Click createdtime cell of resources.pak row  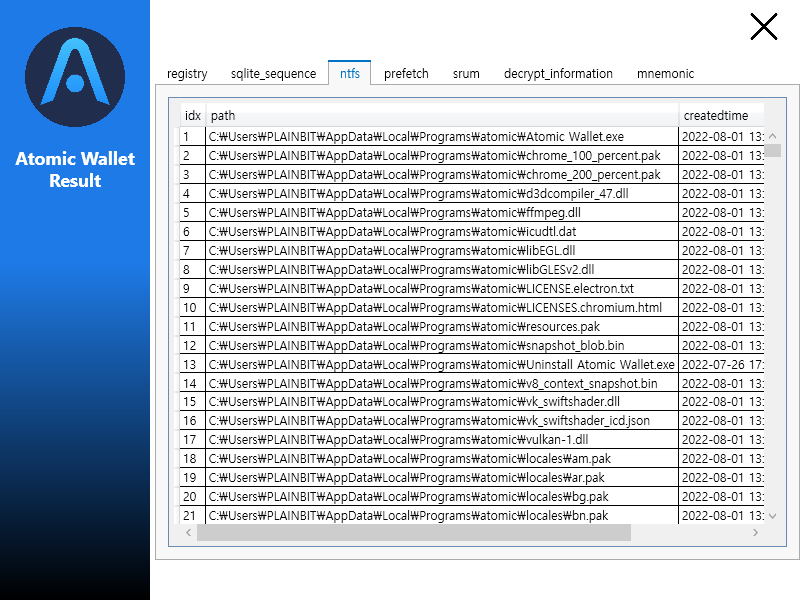pyautogui.click(x=721, y=326)
